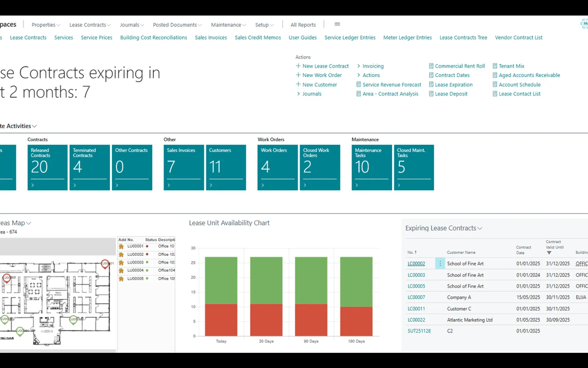The width and height of the screenshot is (588, 368).
Task: Open All Reports in the navigation bar
Action: [303, 25]
